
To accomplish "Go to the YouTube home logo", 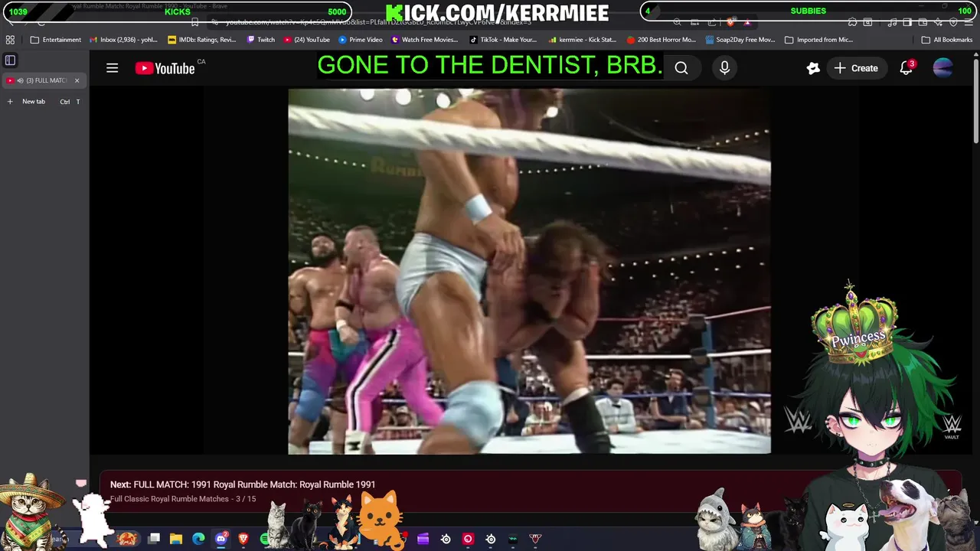I will click(165, 68).
